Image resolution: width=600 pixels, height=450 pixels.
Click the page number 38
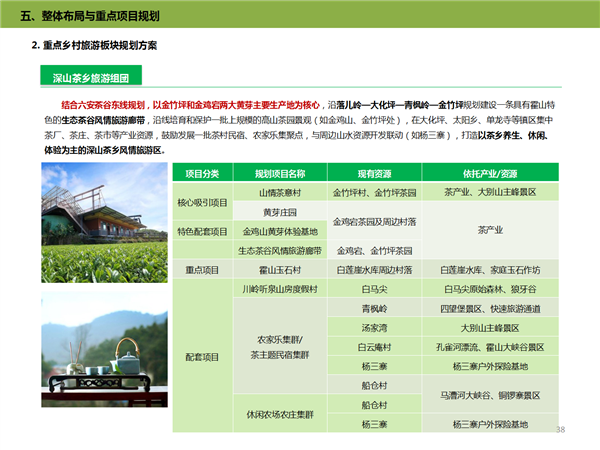pyautogui.click(x=560, y=429)
